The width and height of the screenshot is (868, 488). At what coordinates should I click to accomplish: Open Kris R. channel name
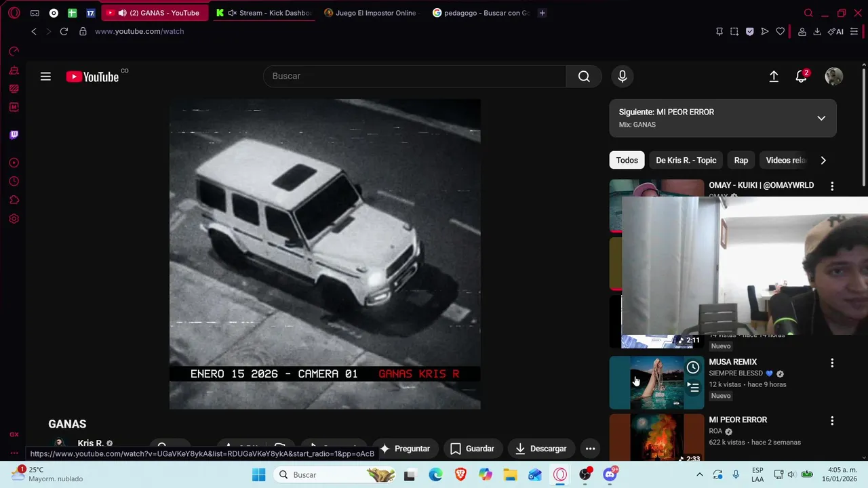pyautogui.click(x=90, y=443)
